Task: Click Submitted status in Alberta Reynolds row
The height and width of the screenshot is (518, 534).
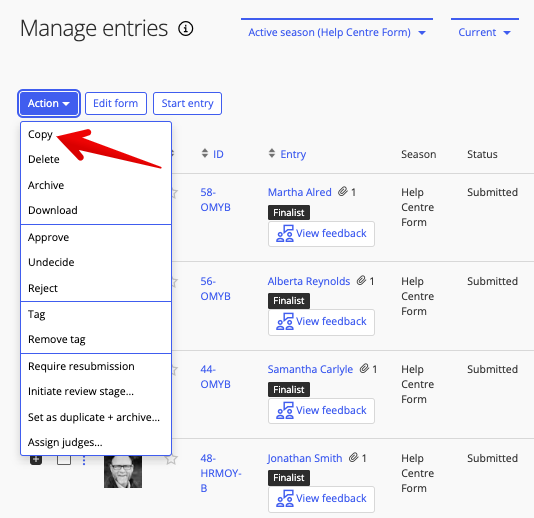Action: [492, 281]
